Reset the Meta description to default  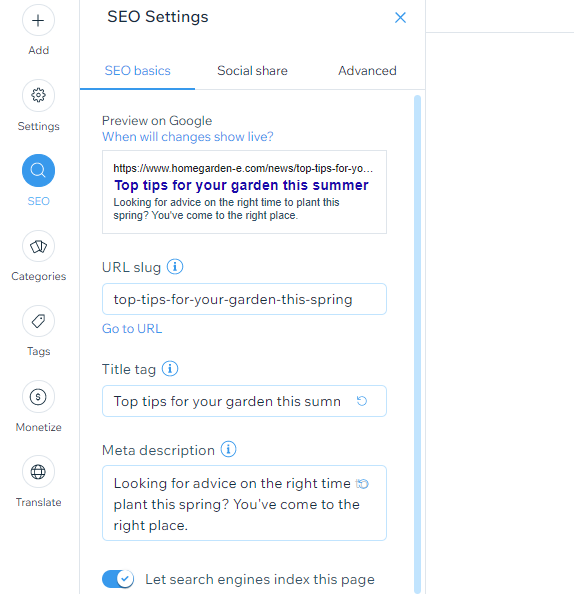[362, 484]
